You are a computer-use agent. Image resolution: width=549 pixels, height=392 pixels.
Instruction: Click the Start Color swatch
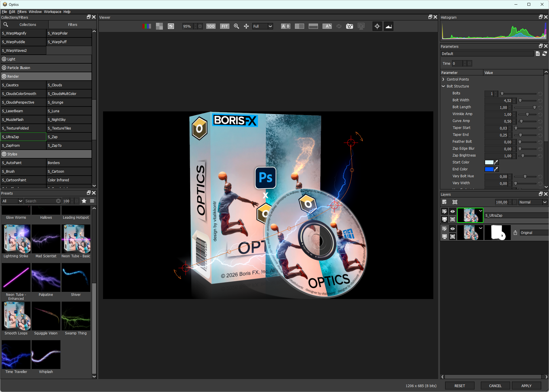coord(489,162)
